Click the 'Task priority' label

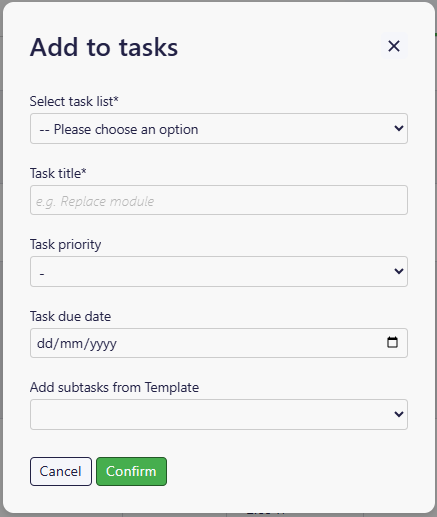[66, 245]
